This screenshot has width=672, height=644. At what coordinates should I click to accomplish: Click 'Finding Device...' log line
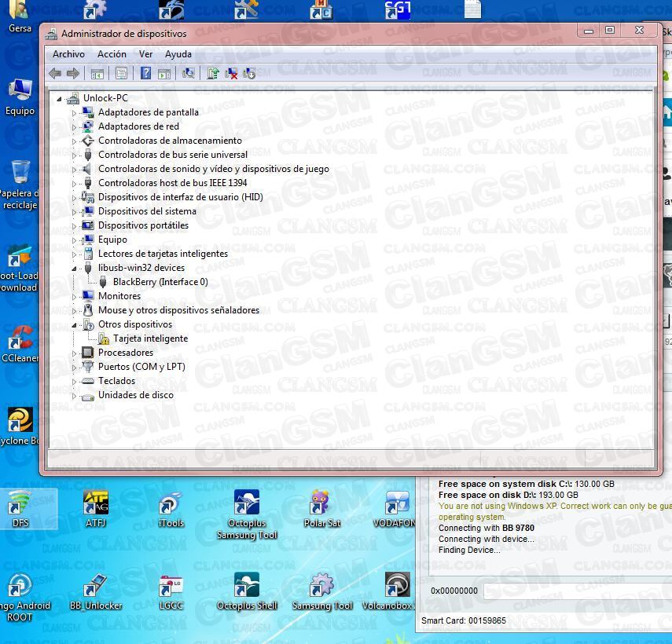coord(469,550)
